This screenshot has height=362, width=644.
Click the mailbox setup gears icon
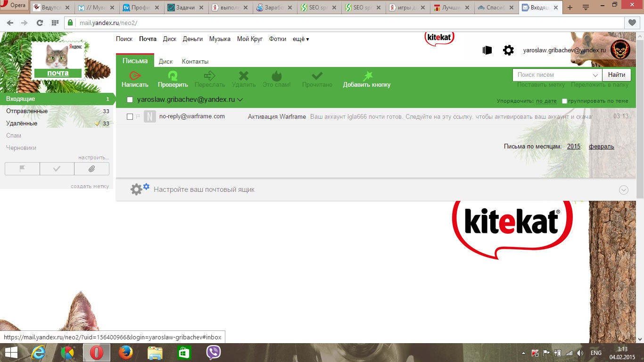(140, 189)
